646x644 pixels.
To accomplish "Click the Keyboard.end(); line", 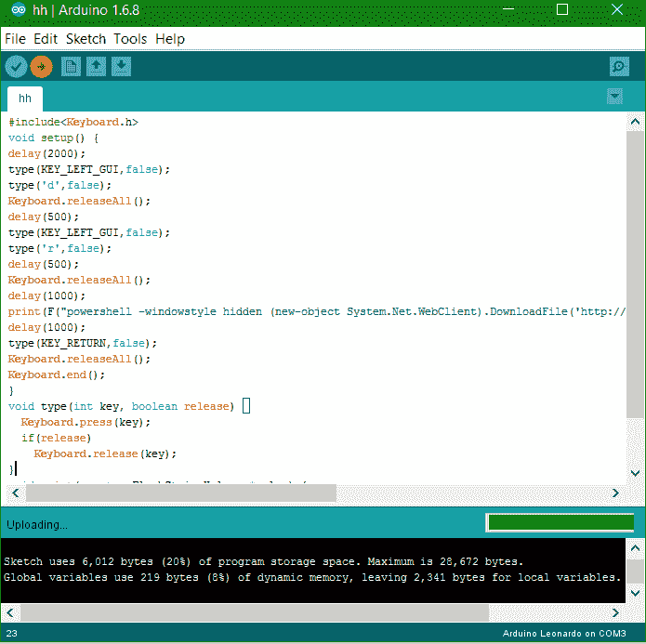I will tap(57, 375).
